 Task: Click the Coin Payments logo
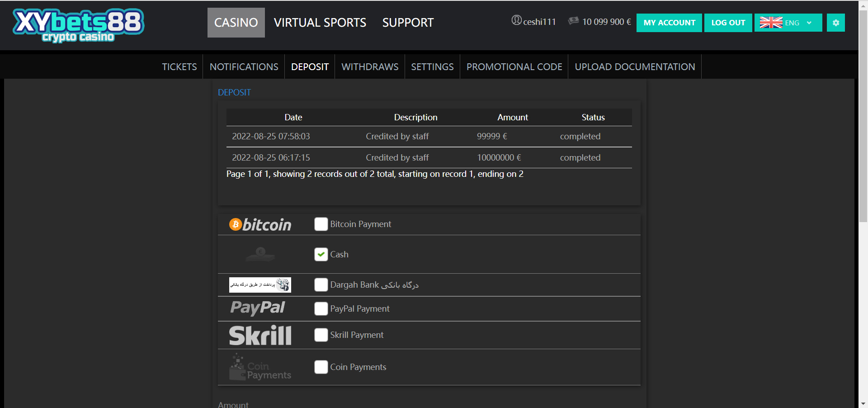[x=260, y=368]
